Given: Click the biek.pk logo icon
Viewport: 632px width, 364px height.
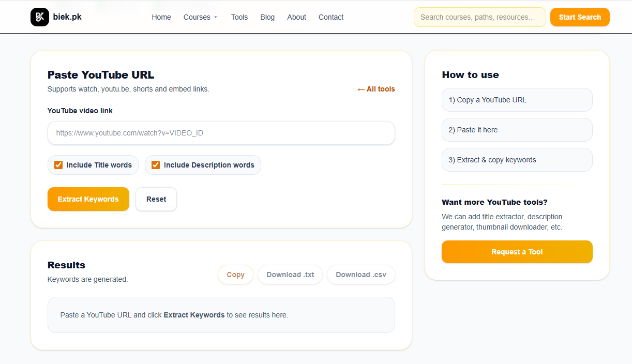Looking at the screenshot, I should [39, 17].
